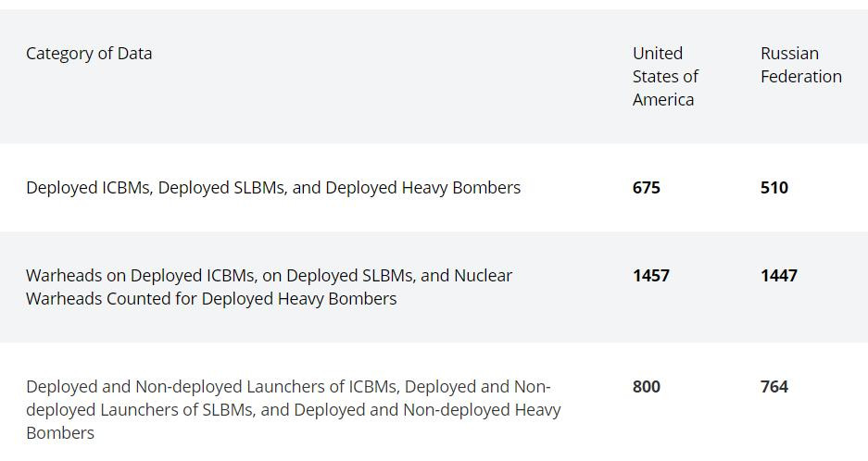Click the word Bombers on the last line
Viewport: 868px width, 461px height.
(60, 433)
